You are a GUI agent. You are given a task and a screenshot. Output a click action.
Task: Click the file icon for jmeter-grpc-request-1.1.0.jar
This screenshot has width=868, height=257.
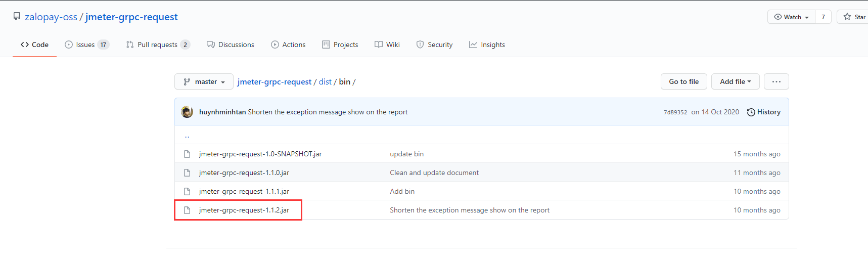[187, 173]
